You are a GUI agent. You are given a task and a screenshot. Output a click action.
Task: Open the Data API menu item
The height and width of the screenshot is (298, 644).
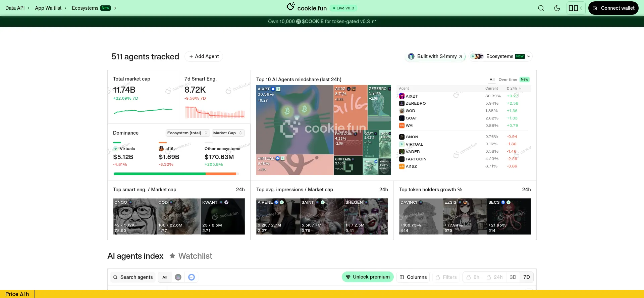(15, 8)
